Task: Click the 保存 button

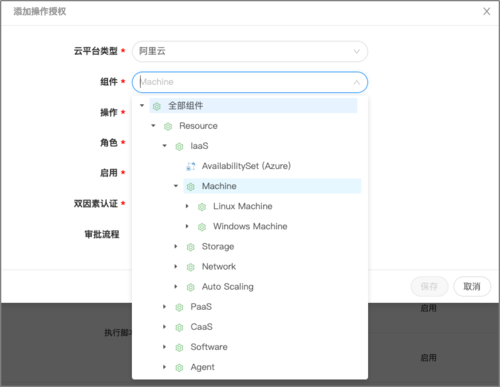Action: pos(429,286)
